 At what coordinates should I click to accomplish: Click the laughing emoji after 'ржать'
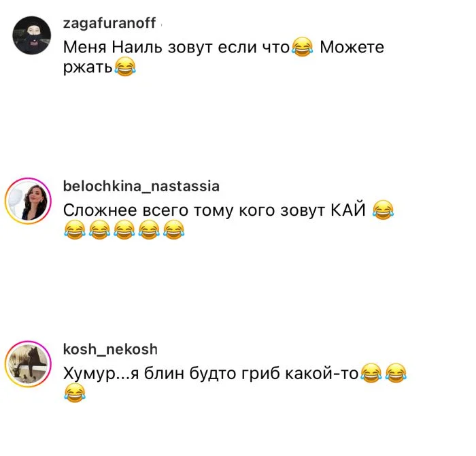pyautogui.click(x=124, y=67)
